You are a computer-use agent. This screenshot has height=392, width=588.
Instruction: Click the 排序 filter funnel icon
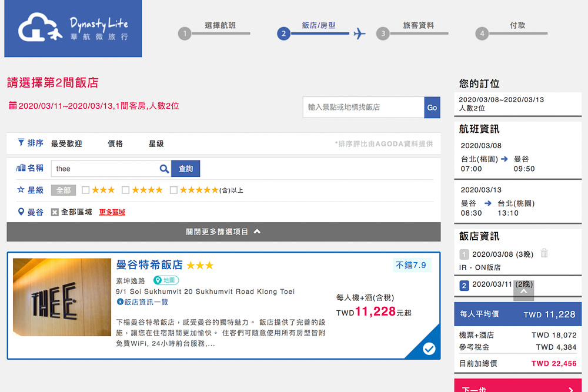pyautogui.click(x=21, y=143)
